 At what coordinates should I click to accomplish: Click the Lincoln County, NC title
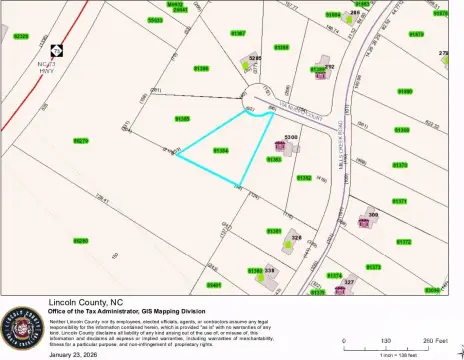click(x=86, y=303)
